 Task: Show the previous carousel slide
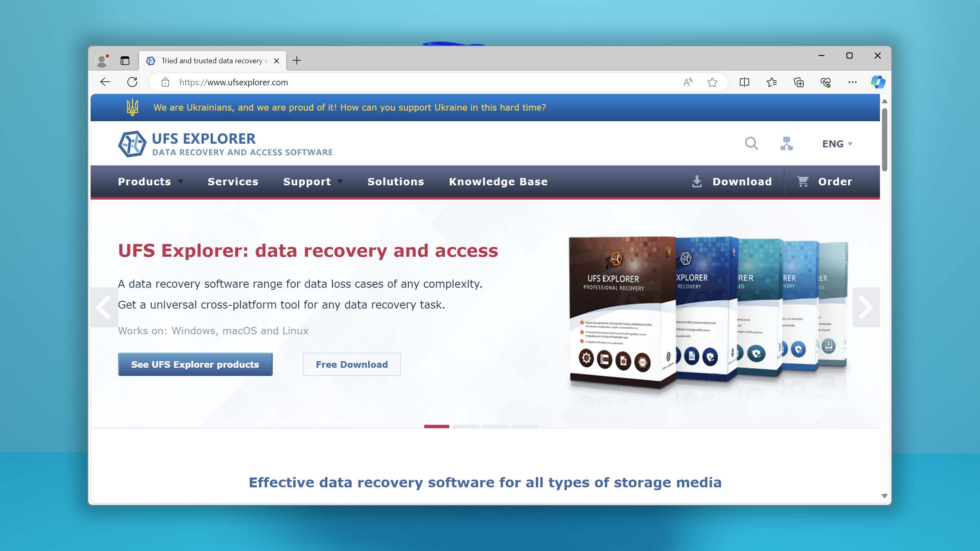104,307
